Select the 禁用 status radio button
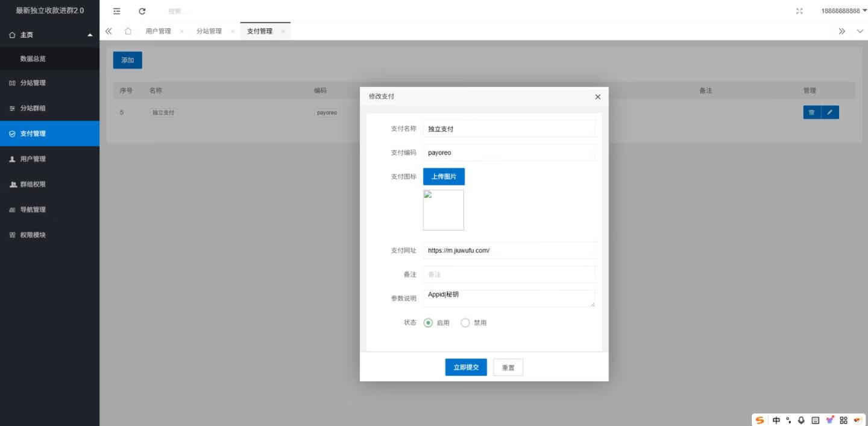This screenshot has height=426, width=868. [x=465, y=322]
